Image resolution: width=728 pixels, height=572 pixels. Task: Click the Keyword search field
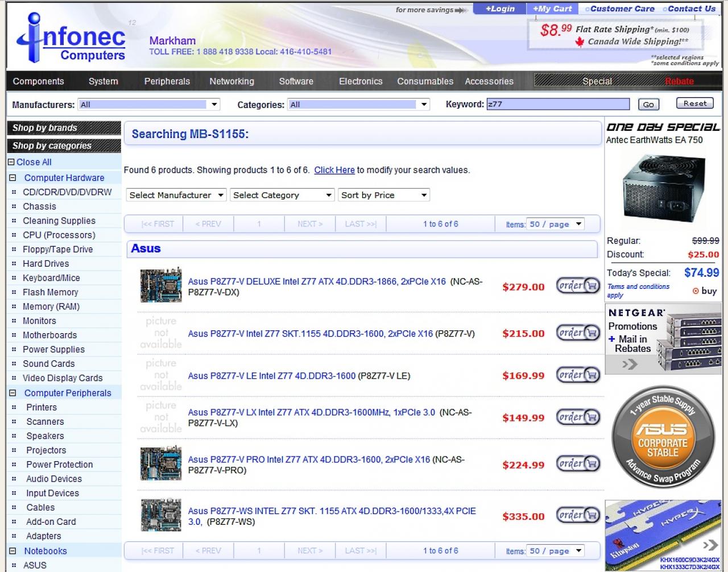[558, 104]
